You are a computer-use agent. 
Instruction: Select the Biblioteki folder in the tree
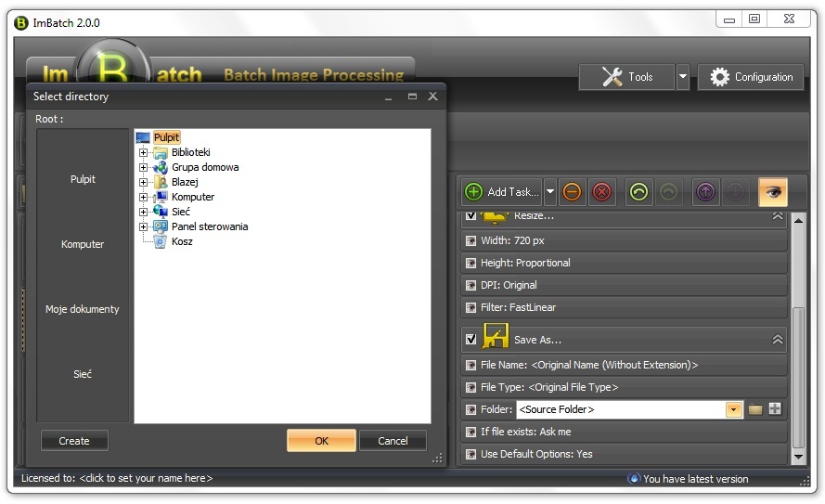pos(190,152)
